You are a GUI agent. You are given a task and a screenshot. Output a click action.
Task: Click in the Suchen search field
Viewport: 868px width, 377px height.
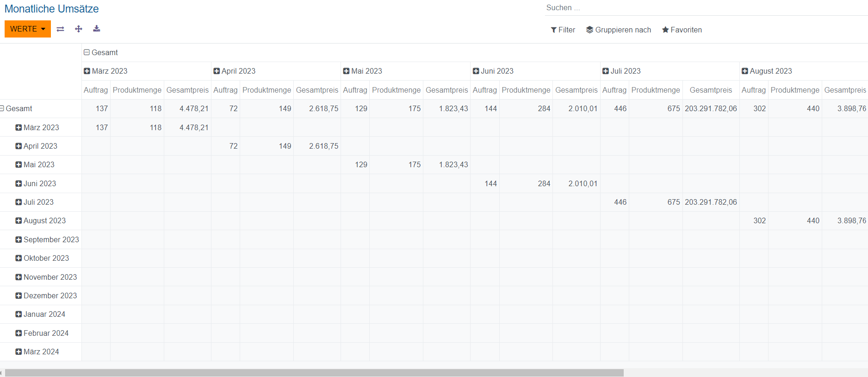pos(694,8)
